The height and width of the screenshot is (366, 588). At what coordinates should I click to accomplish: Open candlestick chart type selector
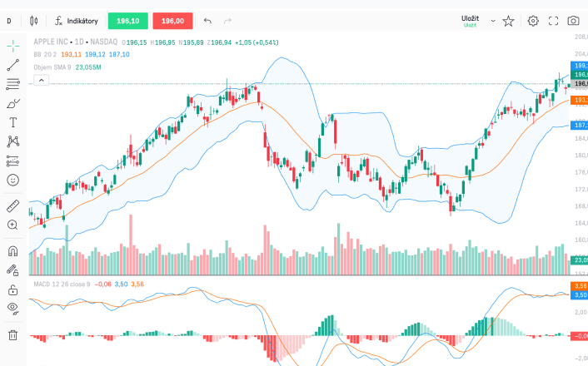pos(34,21)
